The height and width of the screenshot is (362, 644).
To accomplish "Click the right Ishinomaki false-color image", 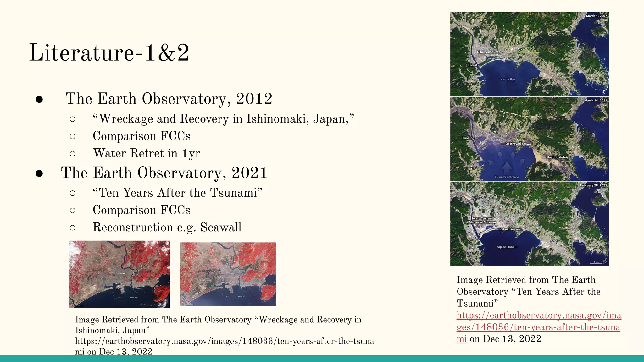I will [x=228, y=274].
